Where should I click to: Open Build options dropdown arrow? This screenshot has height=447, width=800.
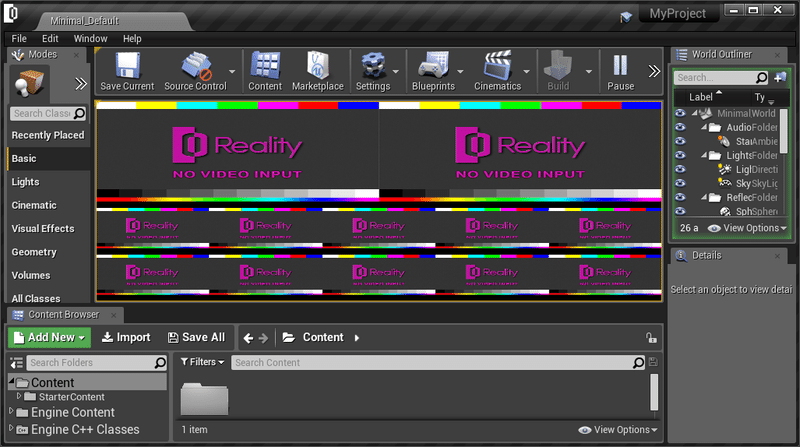tap(588, 71)
